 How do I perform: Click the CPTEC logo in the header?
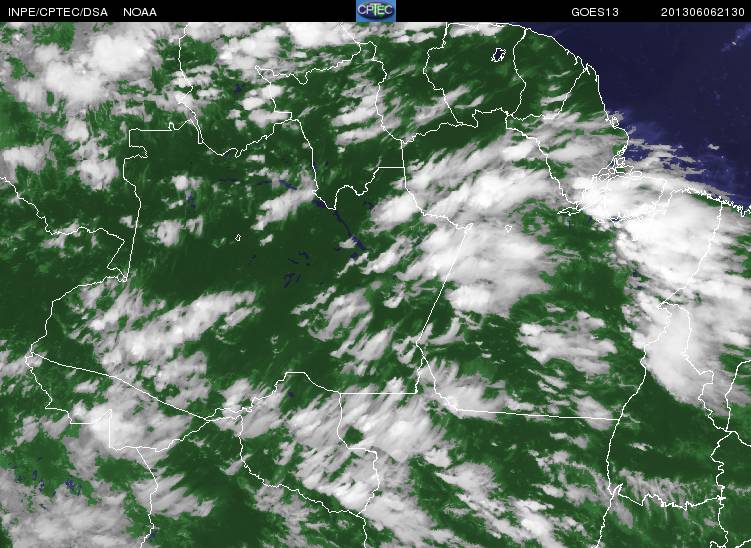click(x=376, y=11)
